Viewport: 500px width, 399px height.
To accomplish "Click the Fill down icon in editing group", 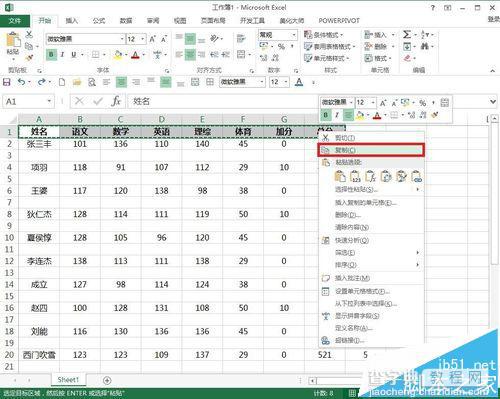I will (407, 46).
